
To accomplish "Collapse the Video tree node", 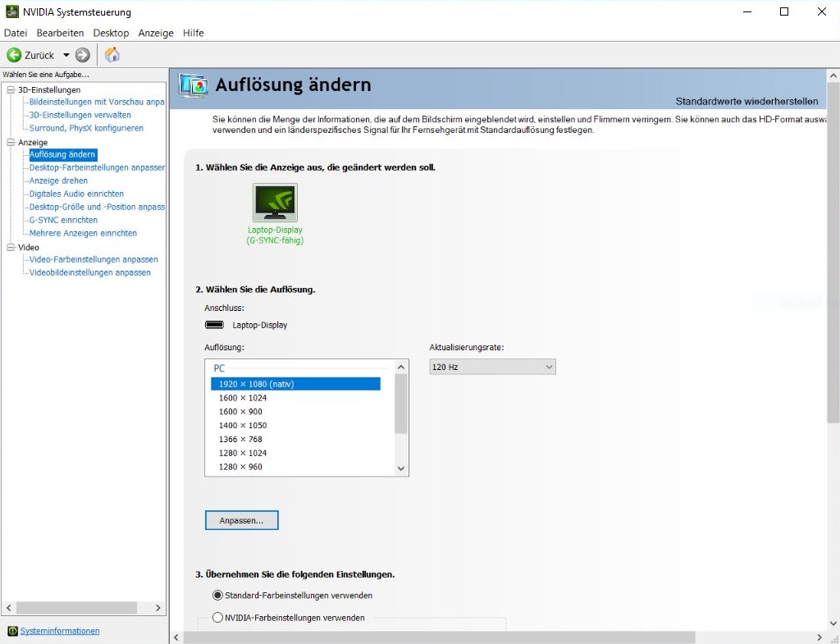I will 10,248.
